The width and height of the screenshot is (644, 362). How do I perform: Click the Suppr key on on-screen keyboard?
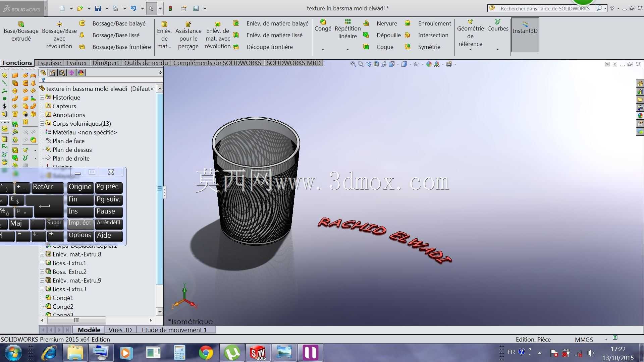pyautogui.click(x=55, y=224)
